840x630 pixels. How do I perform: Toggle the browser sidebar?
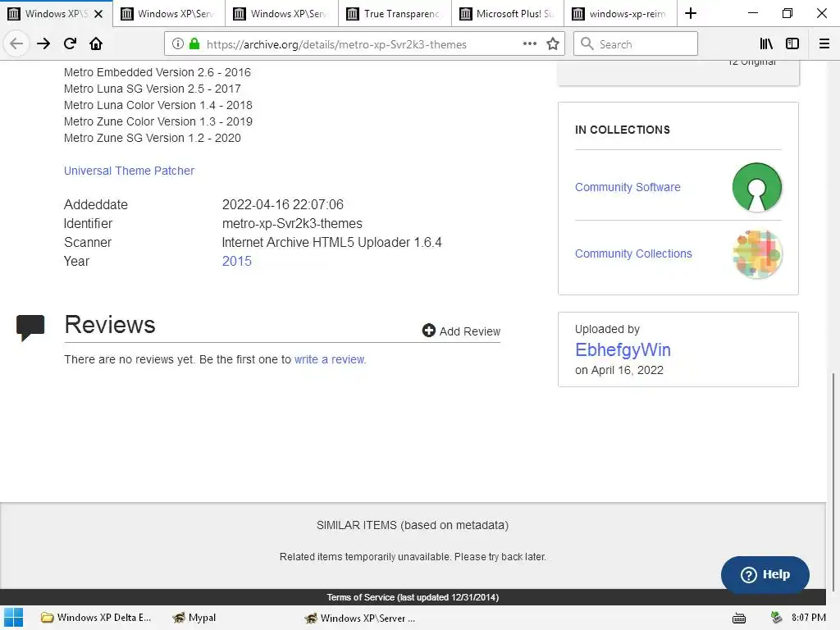click(x=792, y=44)
